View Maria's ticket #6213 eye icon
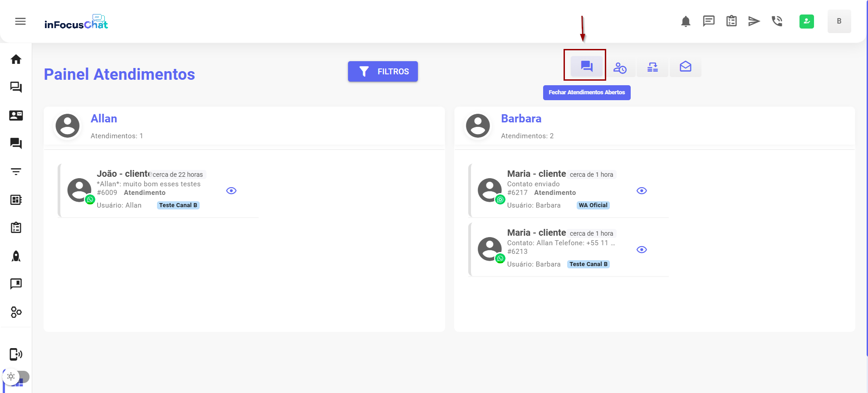Viewport: 868px width, 393px height. 642,250
